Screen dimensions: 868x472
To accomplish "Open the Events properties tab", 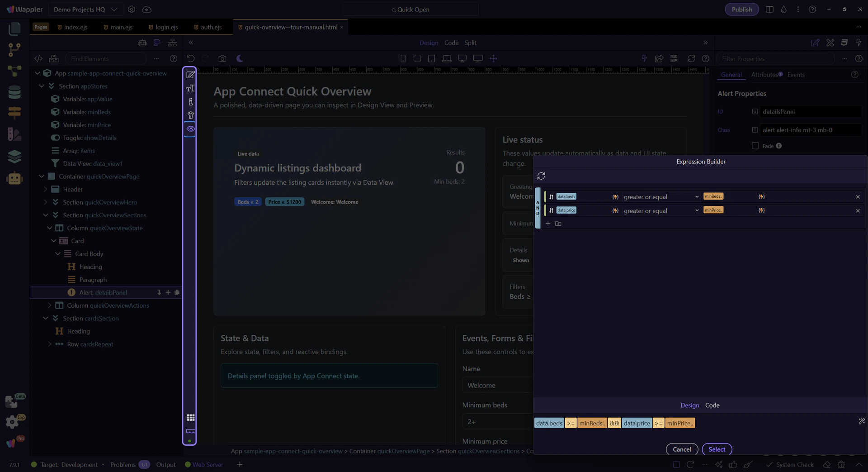I will pyautogui.click(x=796, y=75).
